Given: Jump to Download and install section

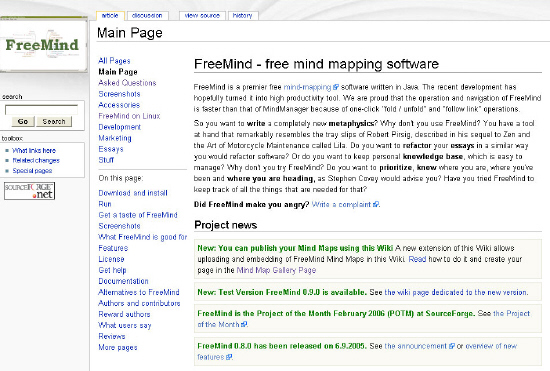Looking at the screenshot, I should pyautogui.click(x=133, y=193).
